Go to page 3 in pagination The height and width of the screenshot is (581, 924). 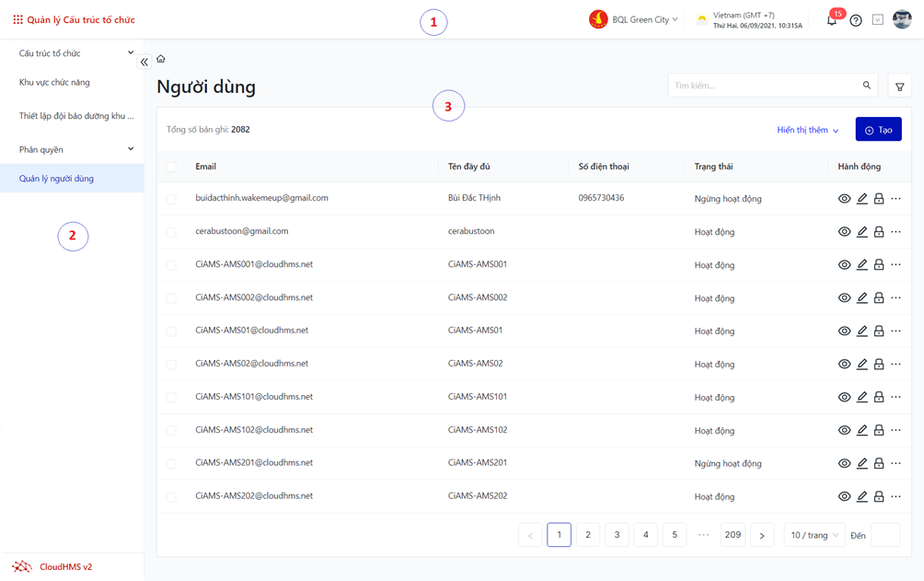coord(617,535)
